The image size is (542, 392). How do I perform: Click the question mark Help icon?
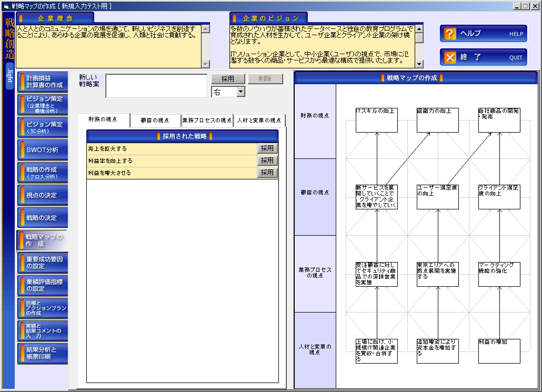pos(449,34)
